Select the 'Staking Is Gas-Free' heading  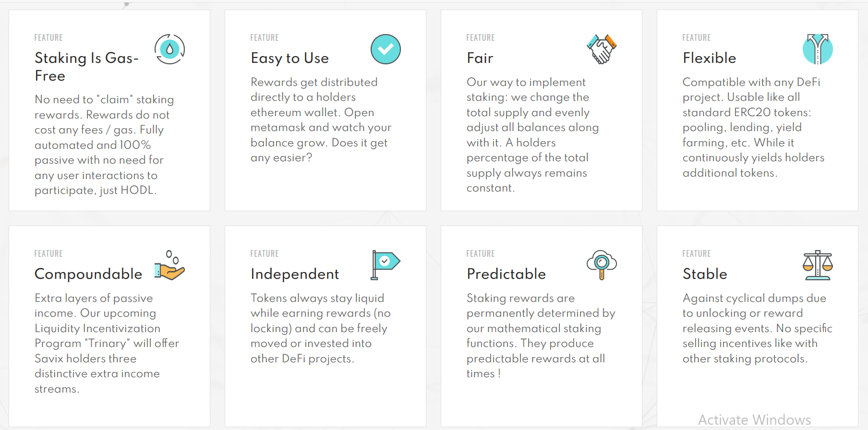click(x=86, y=67)
